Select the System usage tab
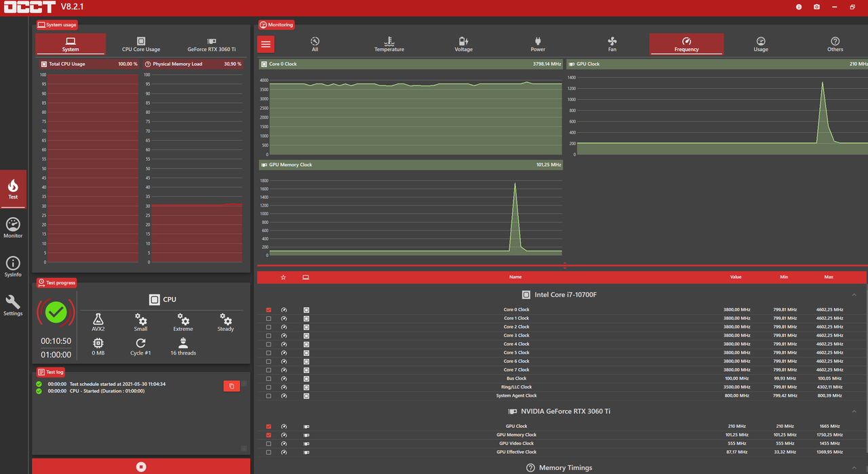 coord(71,44)
